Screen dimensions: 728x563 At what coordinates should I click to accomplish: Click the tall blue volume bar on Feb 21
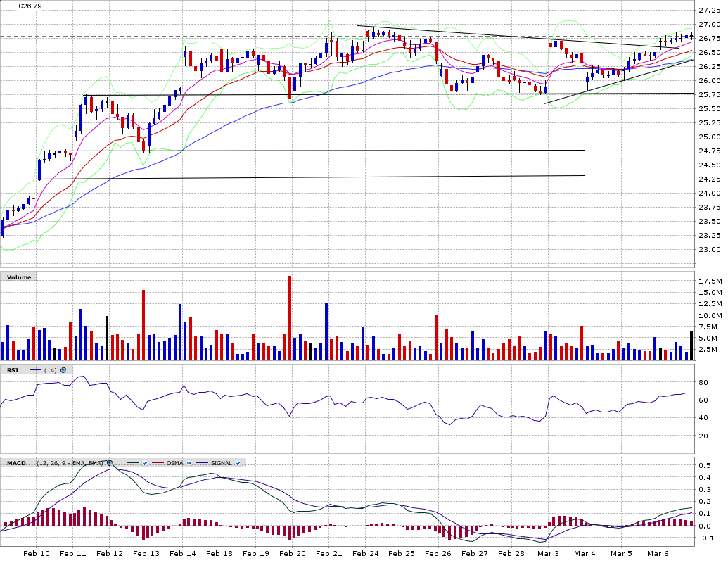[x=326, y=331]
